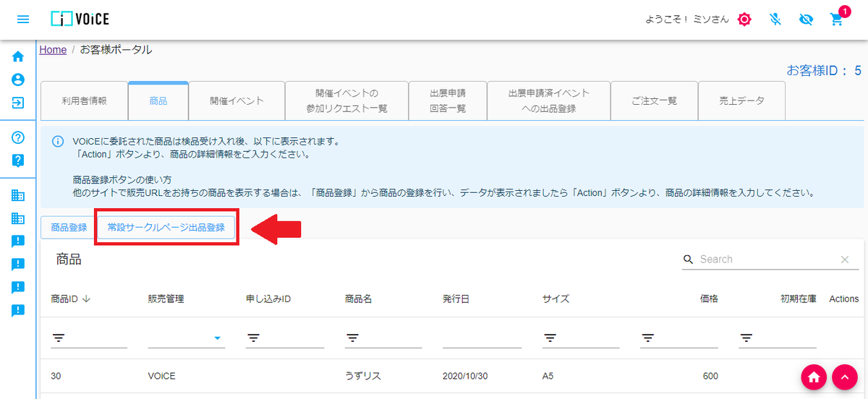Click the sidebar home icon
868x399 pixels.
click(x=18, y=56)
